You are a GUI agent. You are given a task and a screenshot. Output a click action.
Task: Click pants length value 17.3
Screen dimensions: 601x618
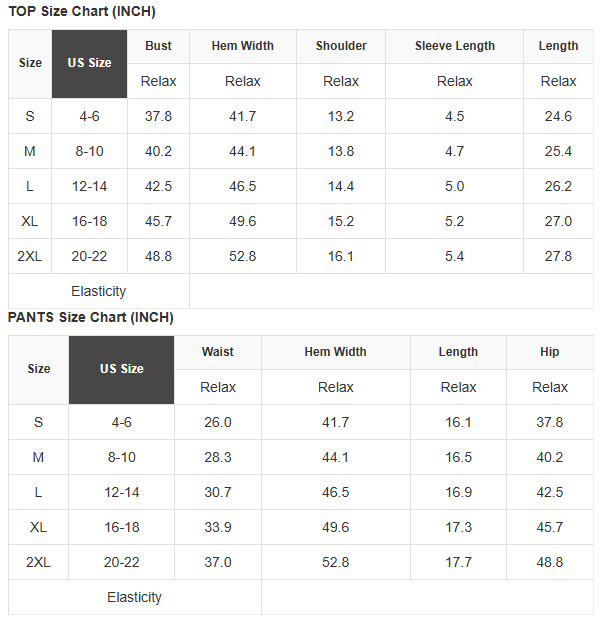[458, 527]
